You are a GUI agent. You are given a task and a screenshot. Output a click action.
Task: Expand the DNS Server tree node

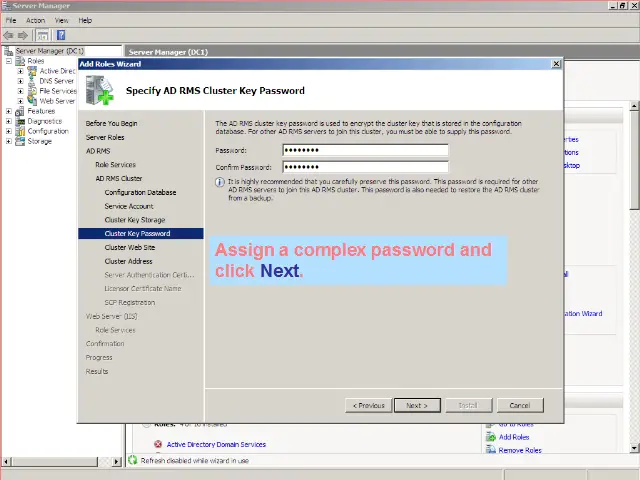coord(20,81)
